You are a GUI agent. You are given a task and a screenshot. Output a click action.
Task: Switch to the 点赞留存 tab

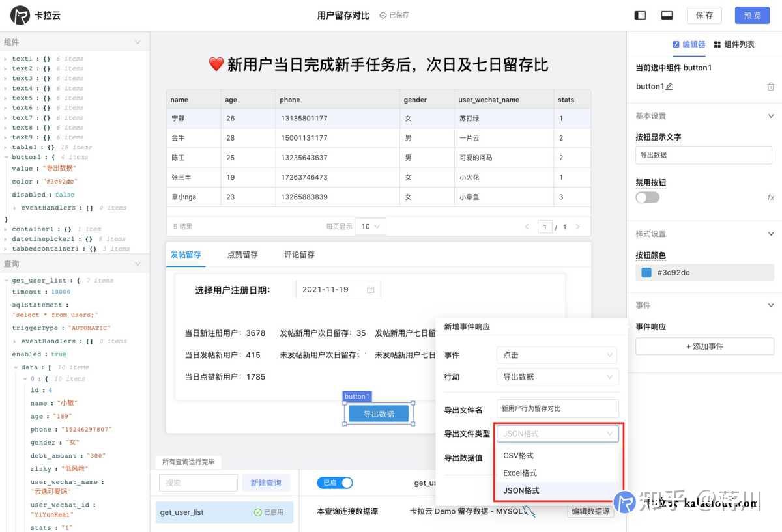[x=242, y=254]
